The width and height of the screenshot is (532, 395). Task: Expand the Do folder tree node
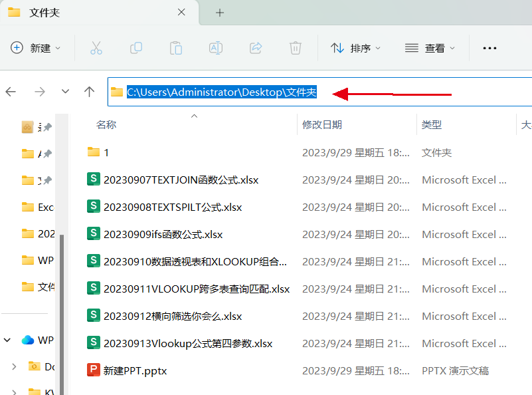(14, 367)
